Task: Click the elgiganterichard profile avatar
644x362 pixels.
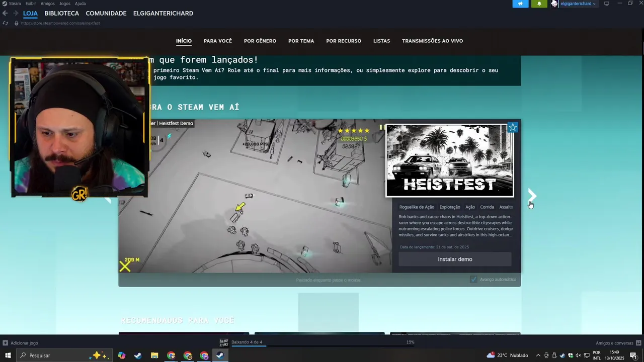Action: (554, 4)
